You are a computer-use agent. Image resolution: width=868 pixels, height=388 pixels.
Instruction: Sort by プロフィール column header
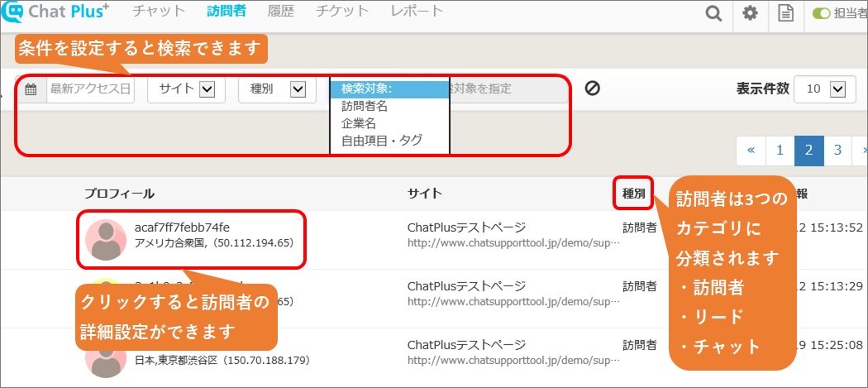tap(120, 194)
